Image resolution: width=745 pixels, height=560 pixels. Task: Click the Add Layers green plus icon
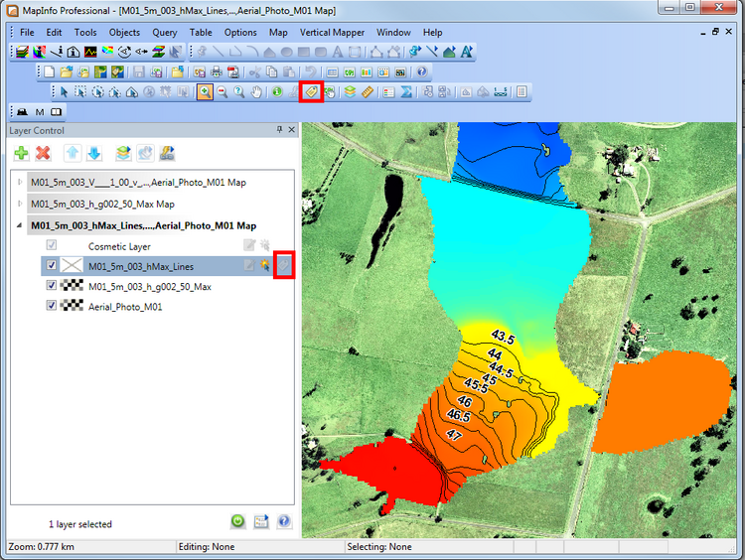[22, 153]
